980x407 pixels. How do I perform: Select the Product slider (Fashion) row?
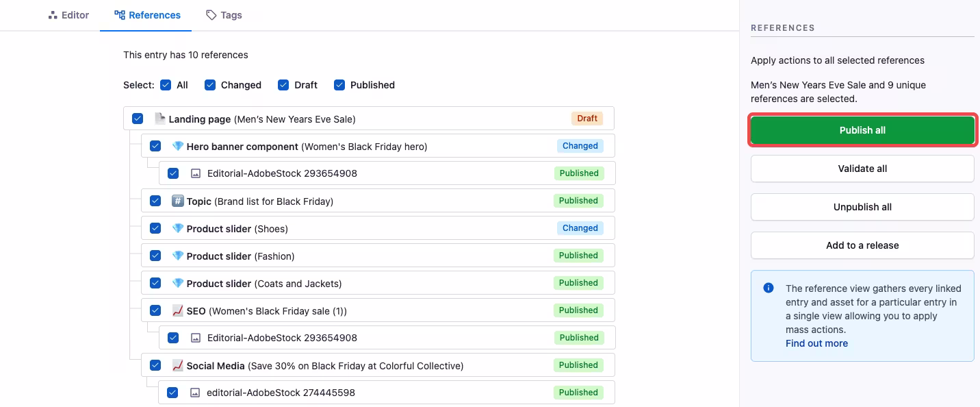[x=378, y=256]
